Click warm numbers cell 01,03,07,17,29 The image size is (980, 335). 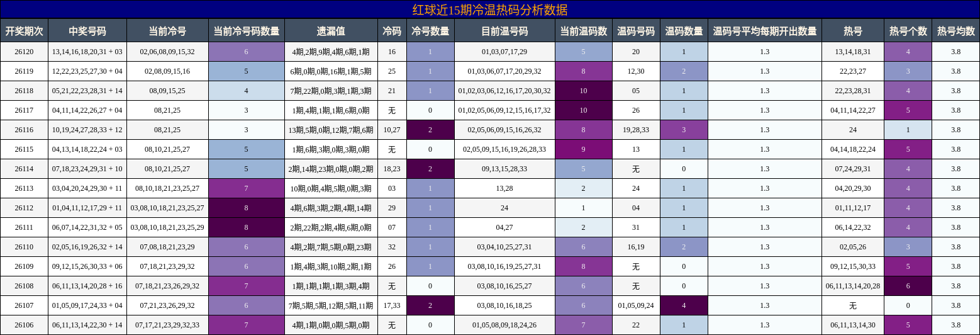tap(504, 52)
